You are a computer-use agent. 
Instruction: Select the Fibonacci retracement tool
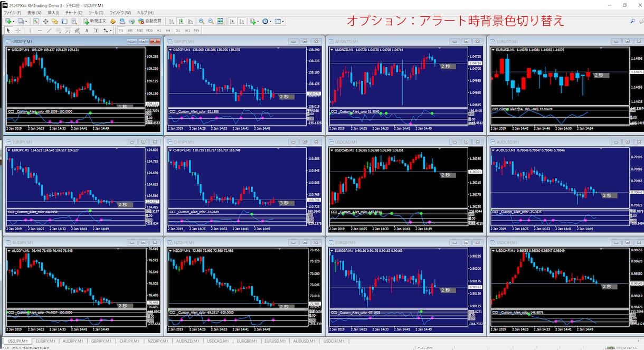pyautogui.click(x=59, y=30)
